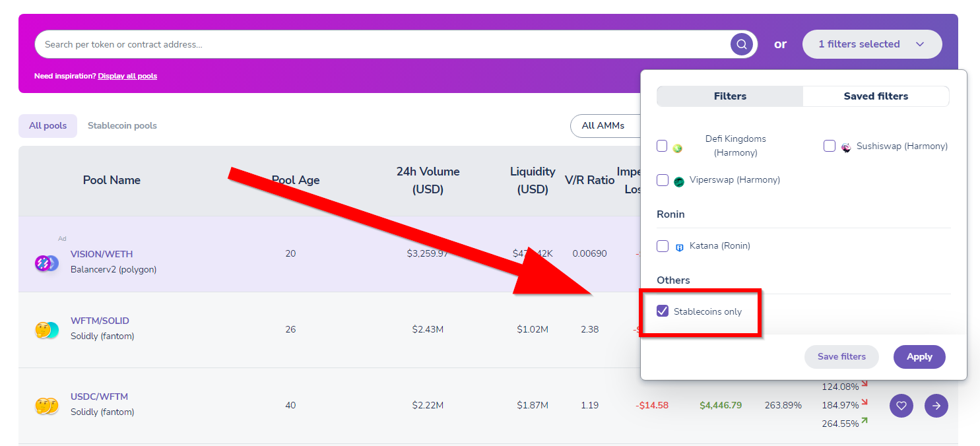The height and width of the screenshot is (446, 980).
Task: Sort by Liquidity (USD) column header
Action: (x=533, y=180)
